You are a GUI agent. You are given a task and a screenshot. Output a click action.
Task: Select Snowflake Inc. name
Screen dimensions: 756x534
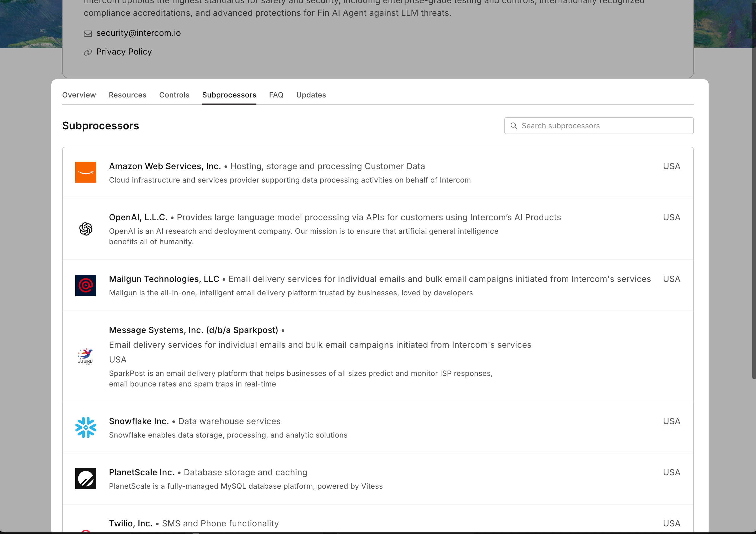139,421
